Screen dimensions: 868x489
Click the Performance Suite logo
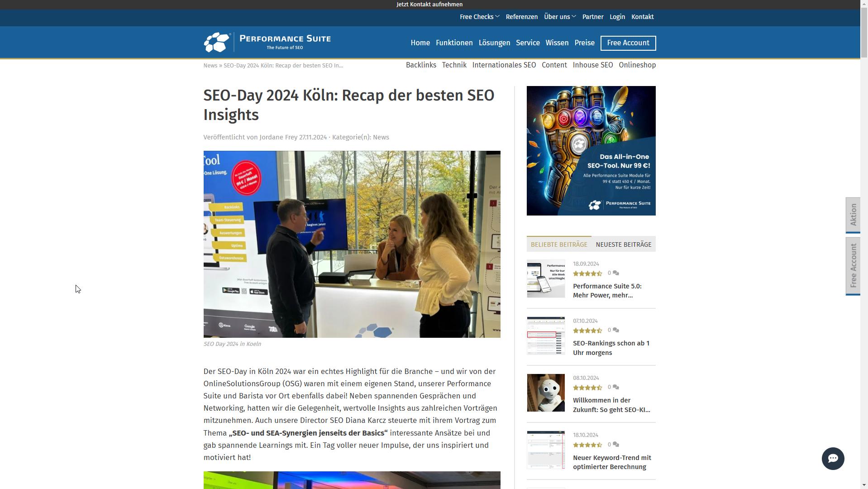tap(267, 42)
